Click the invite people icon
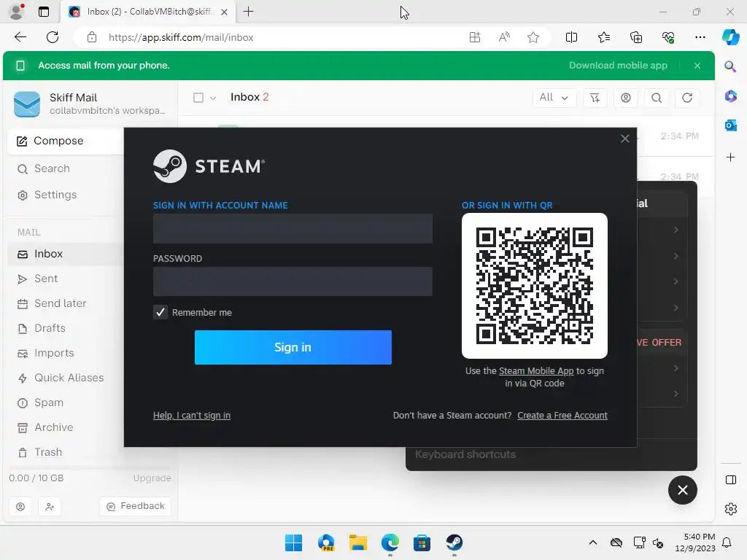The width and height of the screenshot is (747, 560). point(50,507)
